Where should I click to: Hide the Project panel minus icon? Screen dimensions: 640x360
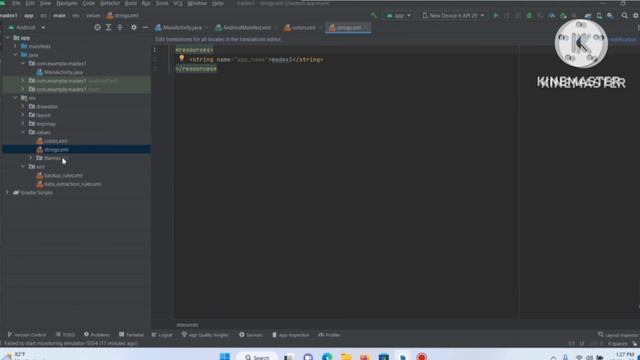pyautogui.click(x=145, y=27)
